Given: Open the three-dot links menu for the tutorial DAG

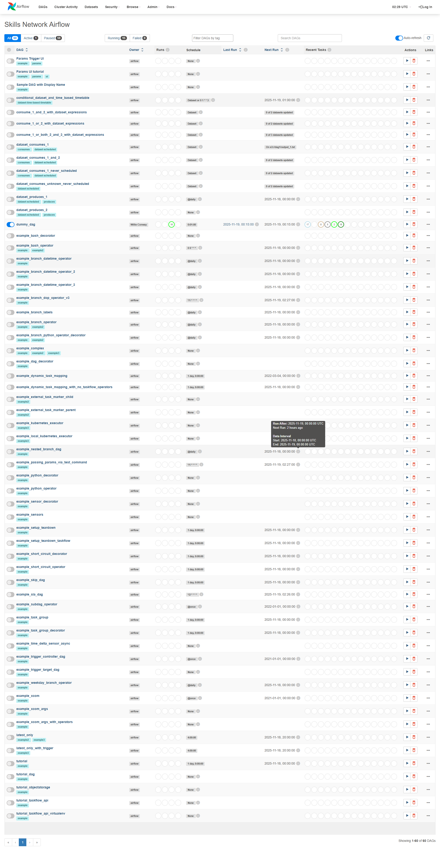Looking at the screenshot, I should (x=428, y=763).
